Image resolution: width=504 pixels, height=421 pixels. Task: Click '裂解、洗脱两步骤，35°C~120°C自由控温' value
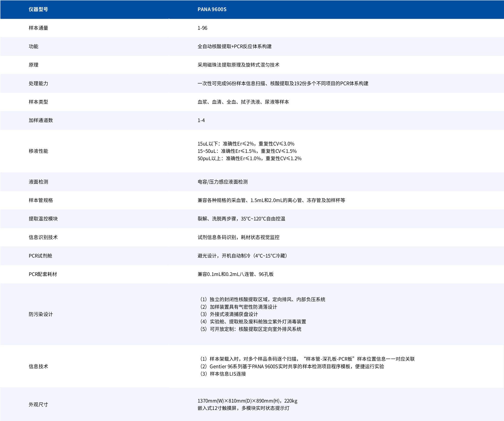pyautogui.click(x=241, y=219)
